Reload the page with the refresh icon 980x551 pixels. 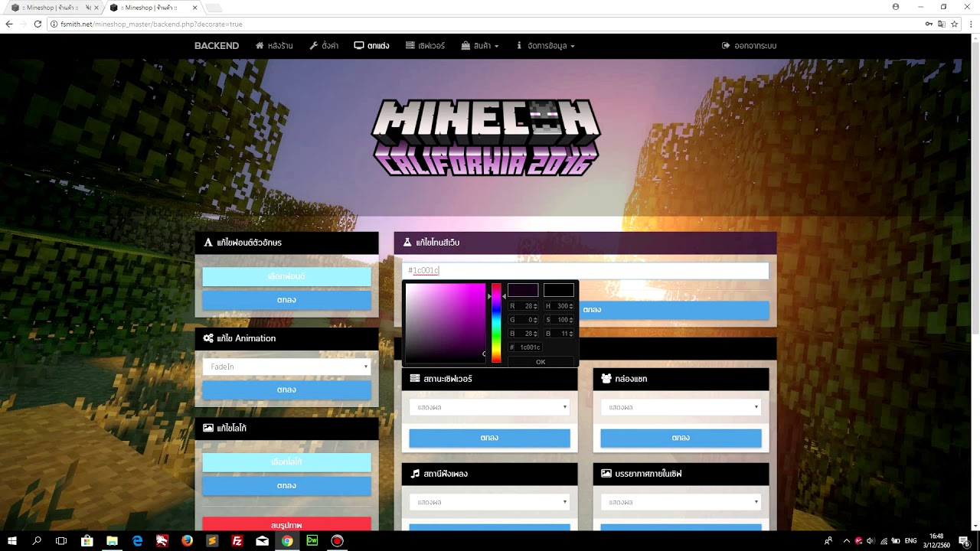(37, 24)
